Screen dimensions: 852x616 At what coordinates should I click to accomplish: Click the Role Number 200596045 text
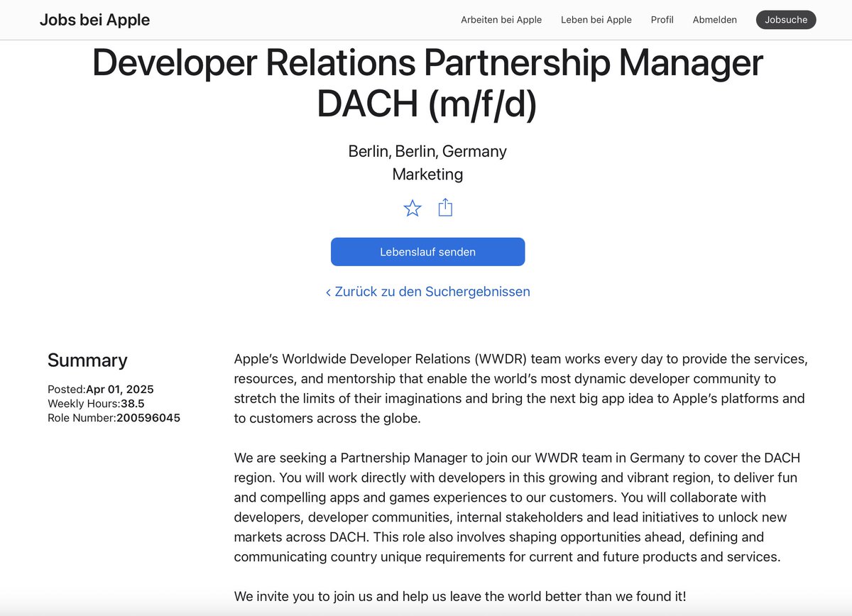(x=114, y=418)
